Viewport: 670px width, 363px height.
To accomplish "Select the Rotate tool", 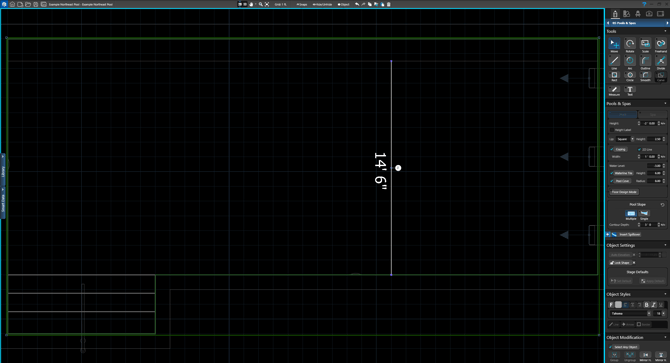I will coord(630,44).
